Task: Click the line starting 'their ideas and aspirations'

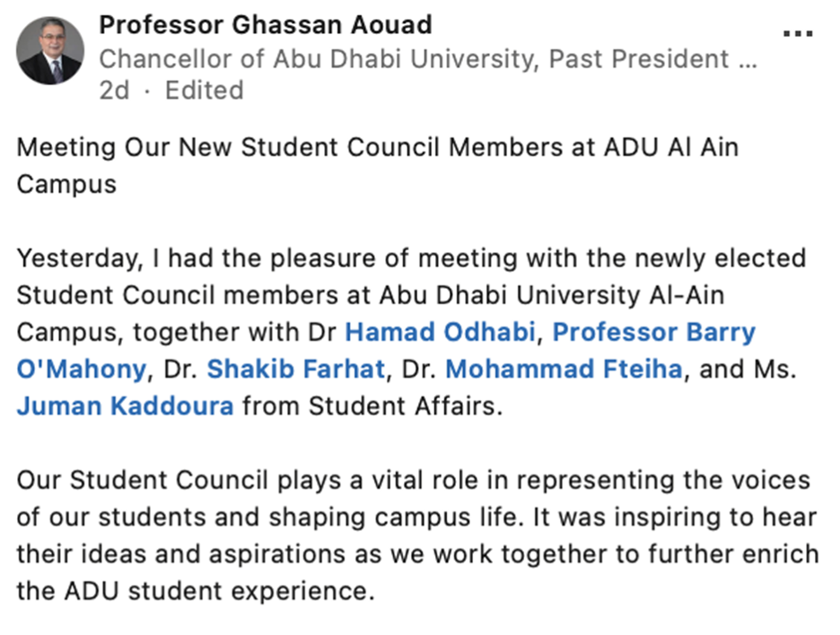Action: (x=417, y=554)
